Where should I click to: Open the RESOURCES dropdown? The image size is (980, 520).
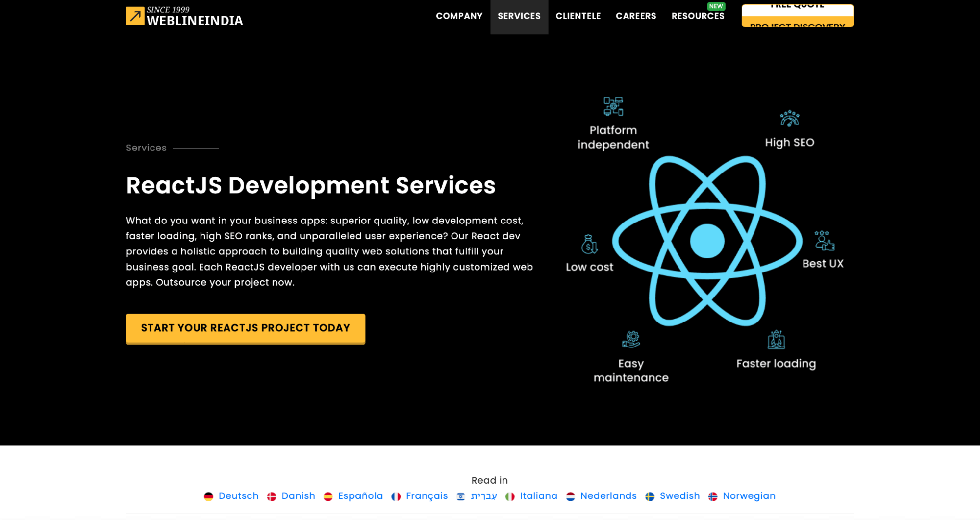click(698, 16)
